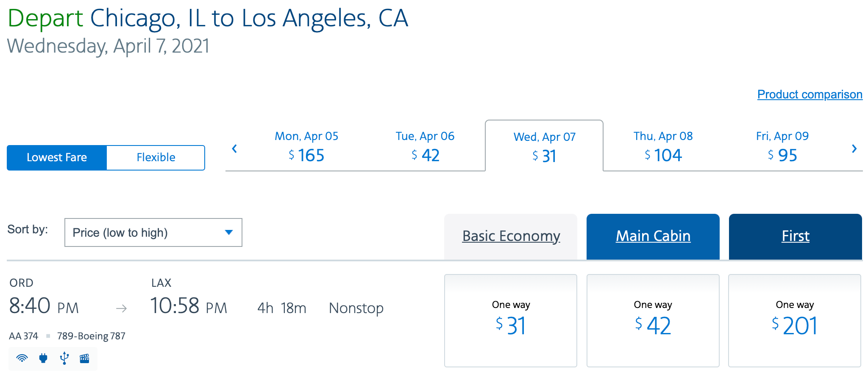Switch to Flexible fare option
Viewport: 868px width, 375px height.
[156, 157]
